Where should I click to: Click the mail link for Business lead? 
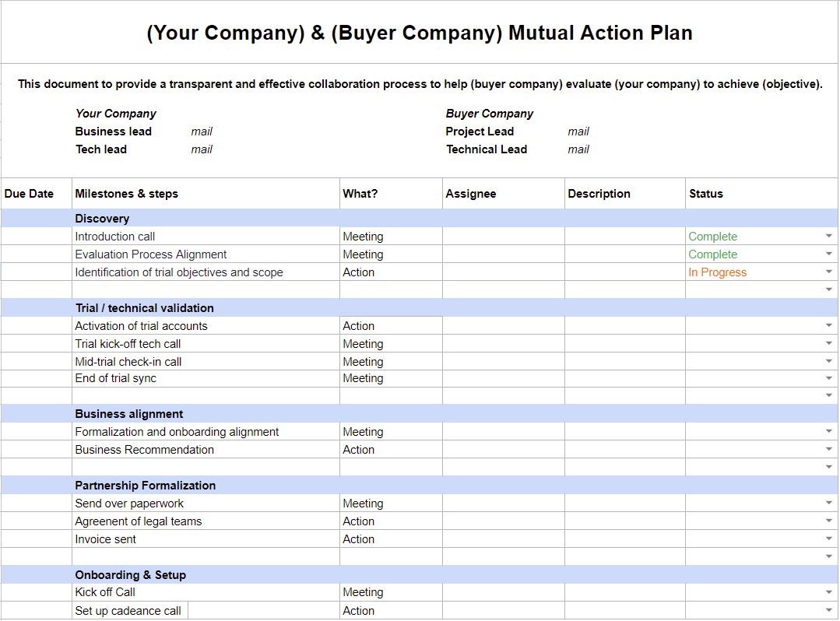pos(202,131)
